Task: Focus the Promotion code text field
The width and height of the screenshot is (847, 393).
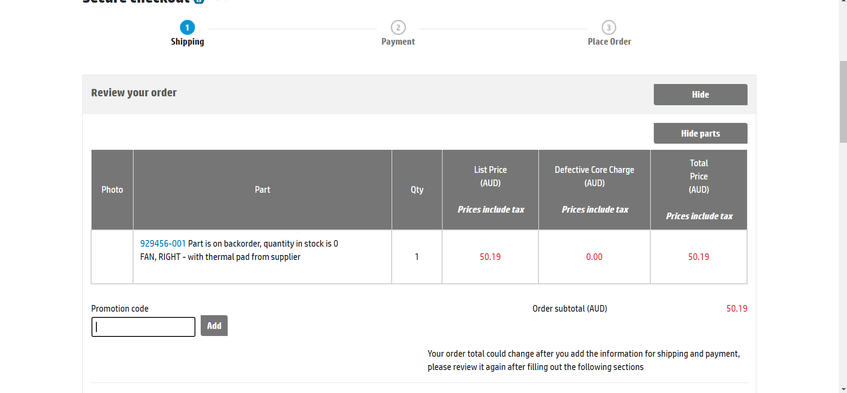Action: pyautogui.click(x=143, y=327)
